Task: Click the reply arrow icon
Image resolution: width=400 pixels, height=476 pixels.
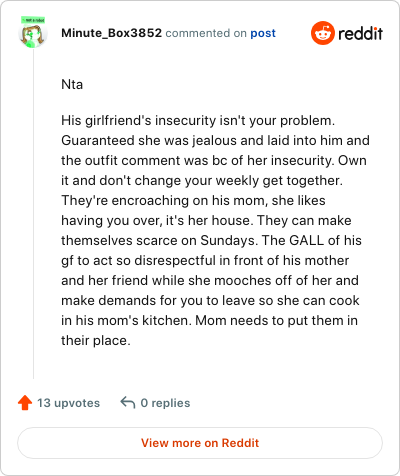Action: click(128, 402)
